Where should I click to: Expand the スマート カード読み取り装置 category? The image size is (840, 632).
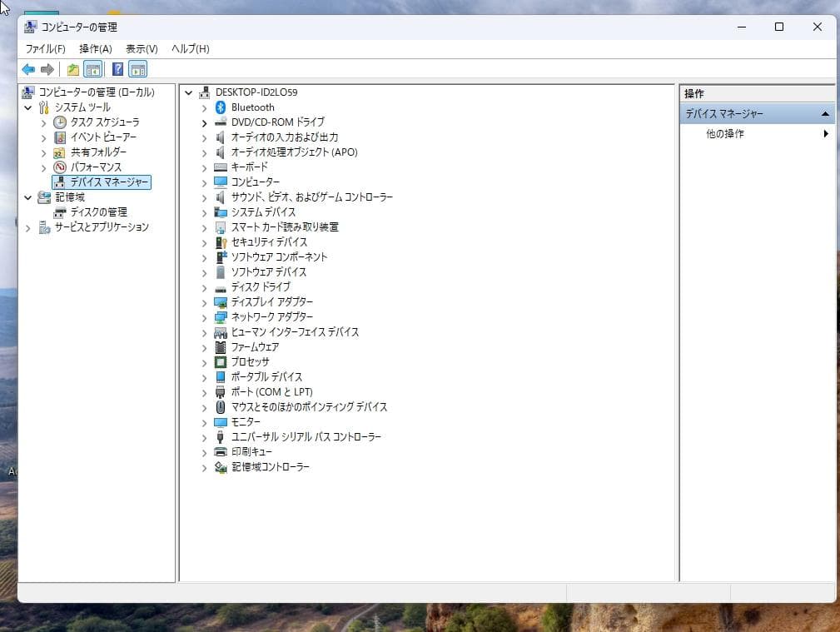point(204,228)
